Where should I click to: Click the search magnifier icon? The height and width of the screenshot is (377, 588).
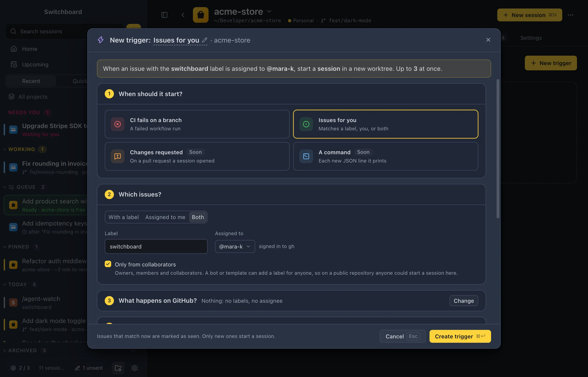[x=13, y=31]
